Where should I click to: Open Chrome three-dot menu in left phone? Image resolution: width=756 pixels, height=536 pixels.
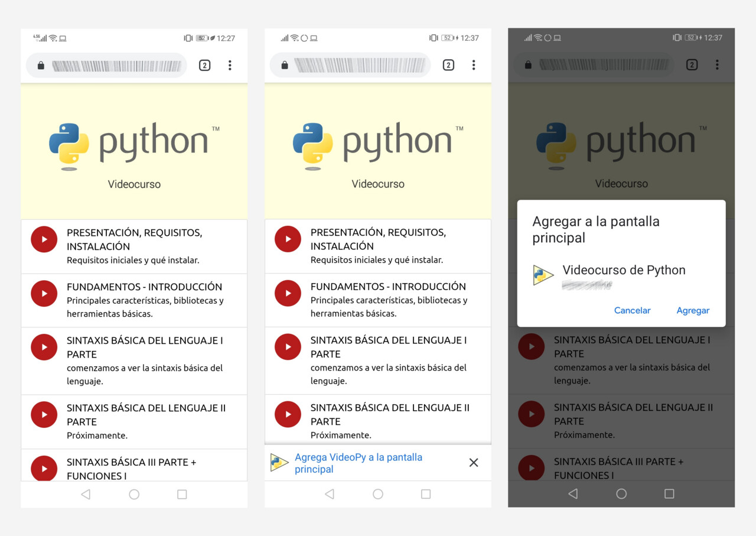click(230, 66)
